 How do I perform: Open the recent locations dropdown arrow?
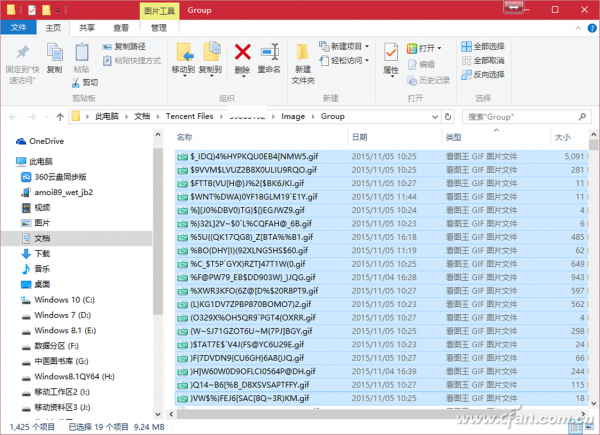click(x=47, y=117)
